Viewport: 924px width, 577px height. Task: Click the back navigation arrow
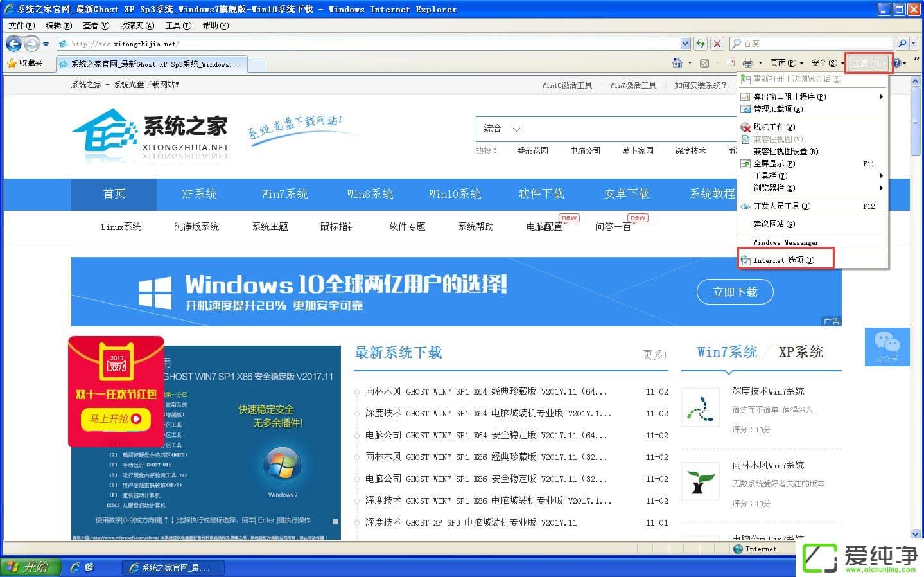14,44
